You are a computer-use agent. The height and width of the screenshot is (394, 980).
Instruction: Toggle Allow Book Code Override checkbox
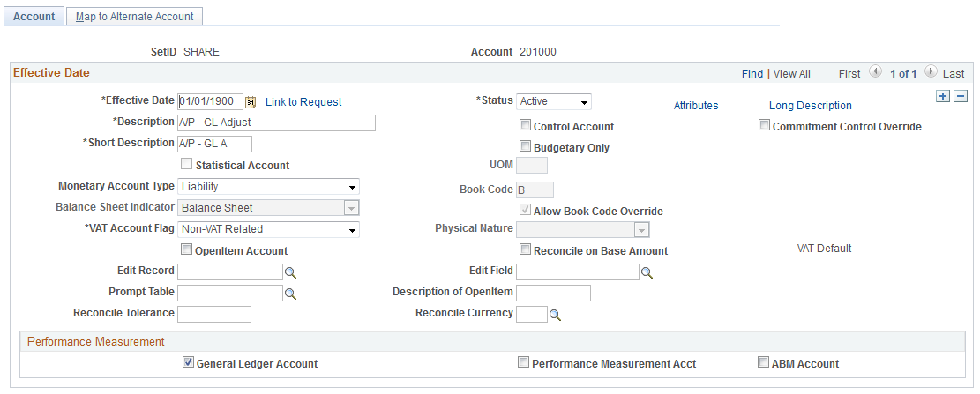tap(525, 210)
